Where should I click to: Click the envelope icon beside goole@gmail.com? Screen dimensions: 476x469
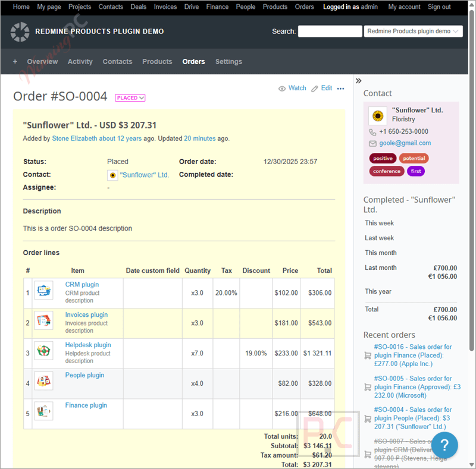coord(372,143)
